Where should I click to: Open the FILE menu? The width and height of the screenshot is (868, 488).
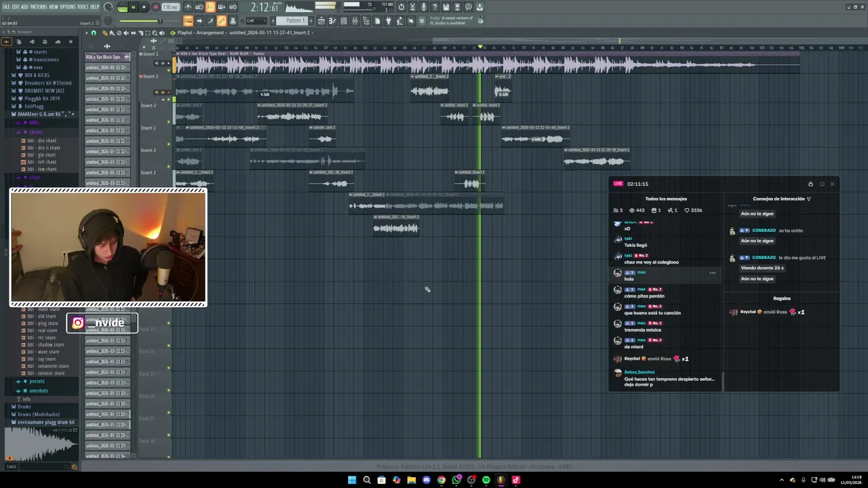click(6, 7)
